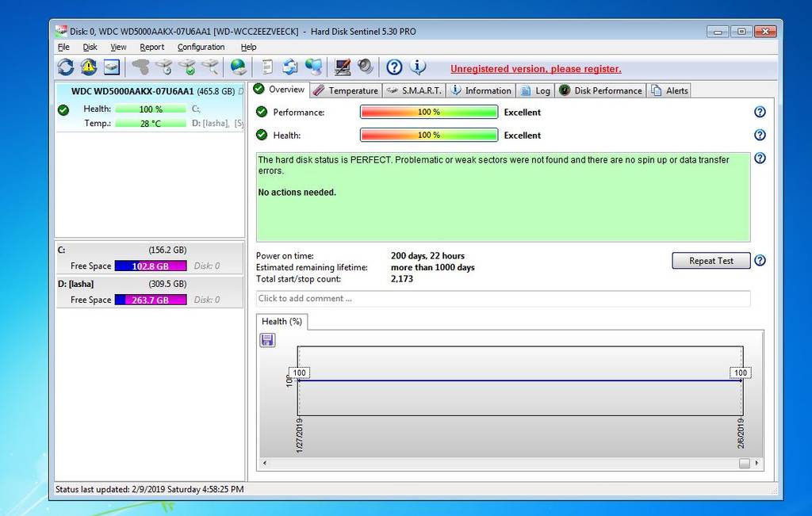Click the document report toolbar icon

tap(268, 67)
